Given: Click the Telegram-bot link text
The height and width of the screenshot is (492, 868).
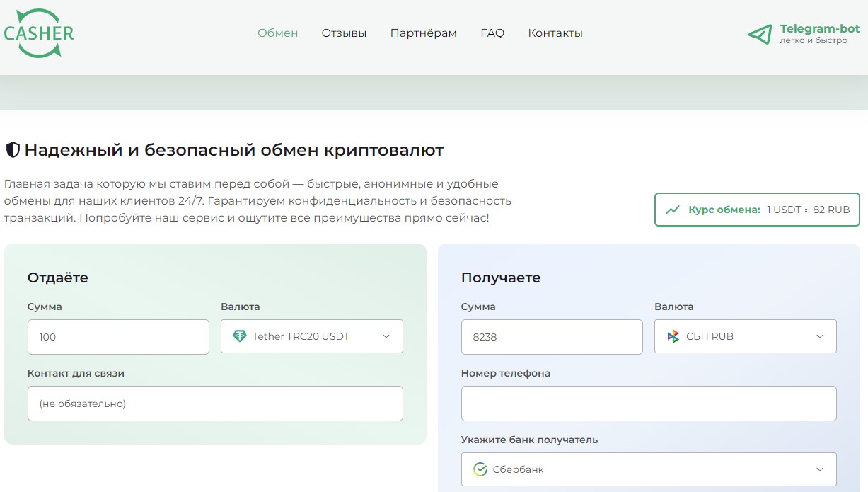Looking at the screenshot, I should point(819,29).
